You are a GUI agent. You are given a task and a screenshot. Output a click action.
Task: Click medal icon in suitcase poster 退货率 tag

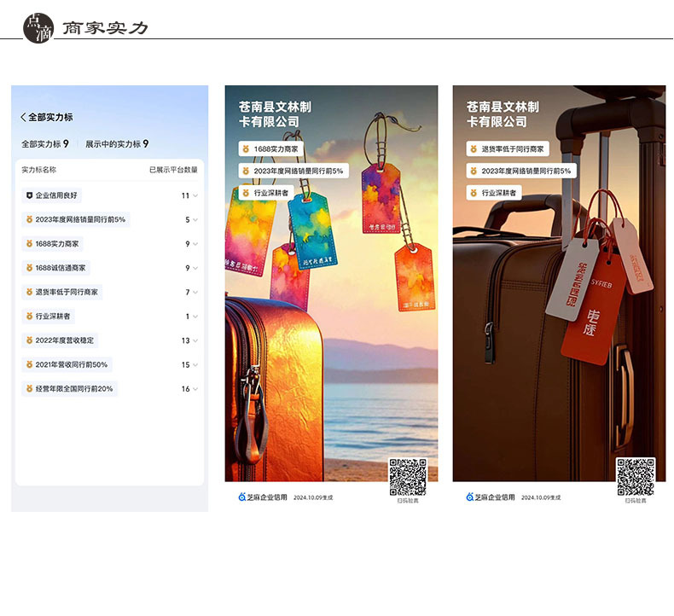(x=474, y=148)
